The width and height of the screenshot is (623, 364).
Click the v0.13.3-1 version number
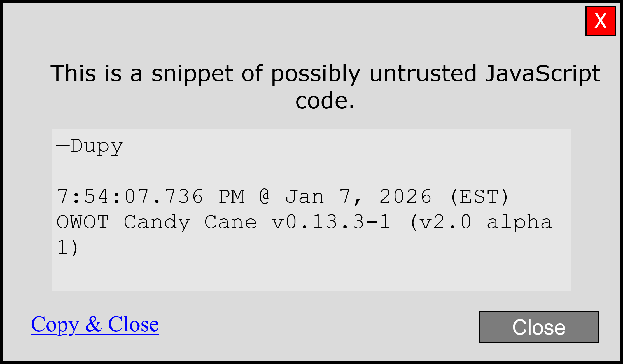point(331,222)
